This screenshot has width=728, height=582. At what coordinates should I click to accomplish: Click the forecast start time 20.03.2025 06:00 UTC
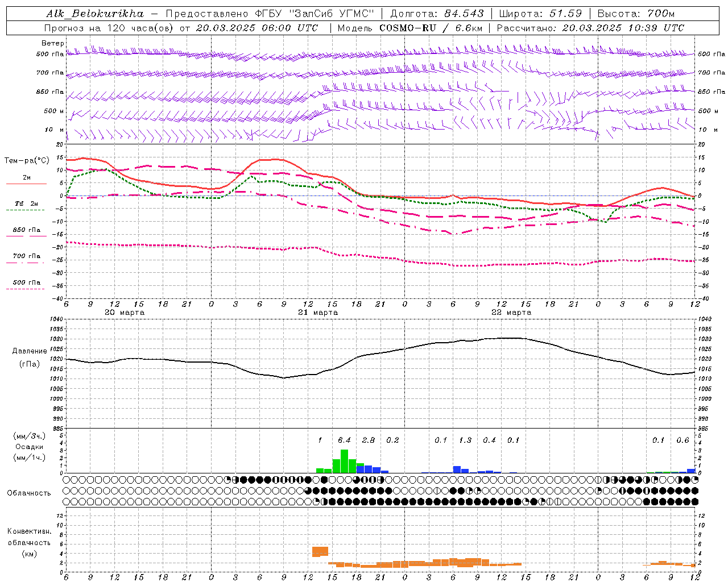click(x=257, y=28)
